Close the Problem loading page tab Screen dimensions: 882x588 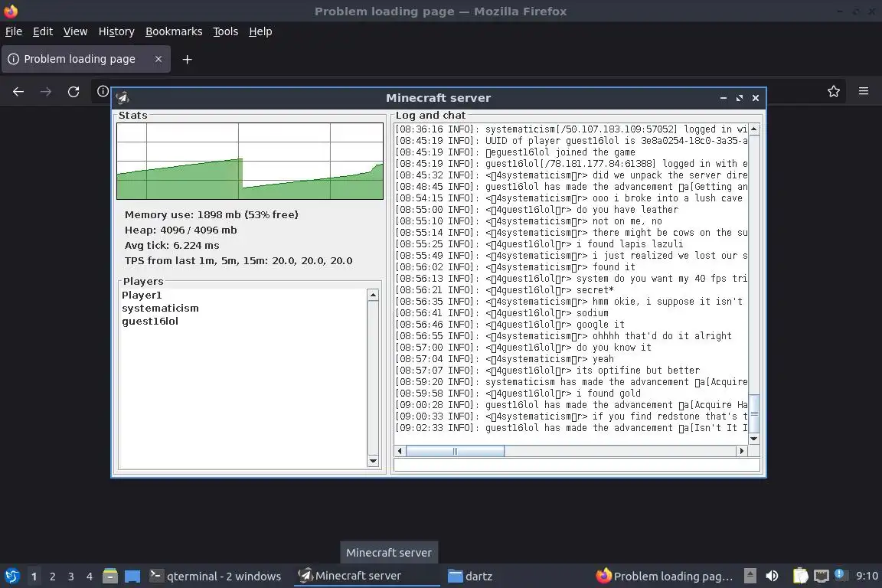[158, 59]
